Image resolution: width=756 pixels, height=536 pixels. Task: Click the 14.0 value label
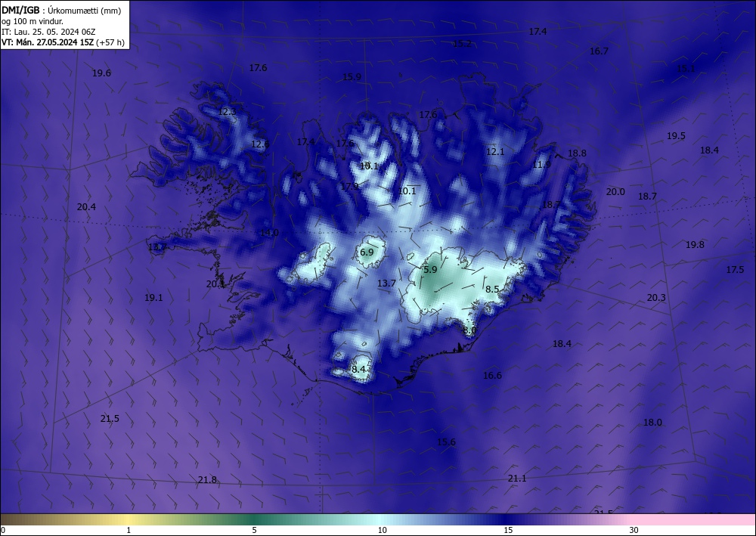(x=270, y=233)
